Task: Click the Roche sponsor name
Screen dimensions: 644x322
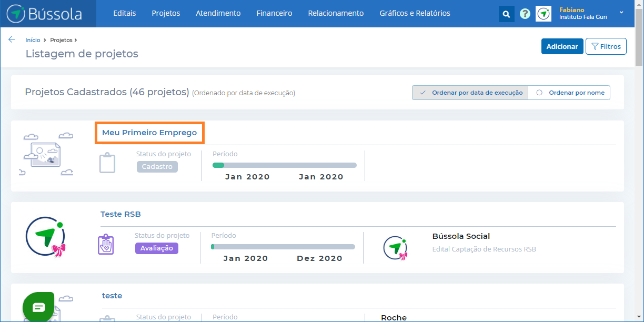Action: coord(394,318)
